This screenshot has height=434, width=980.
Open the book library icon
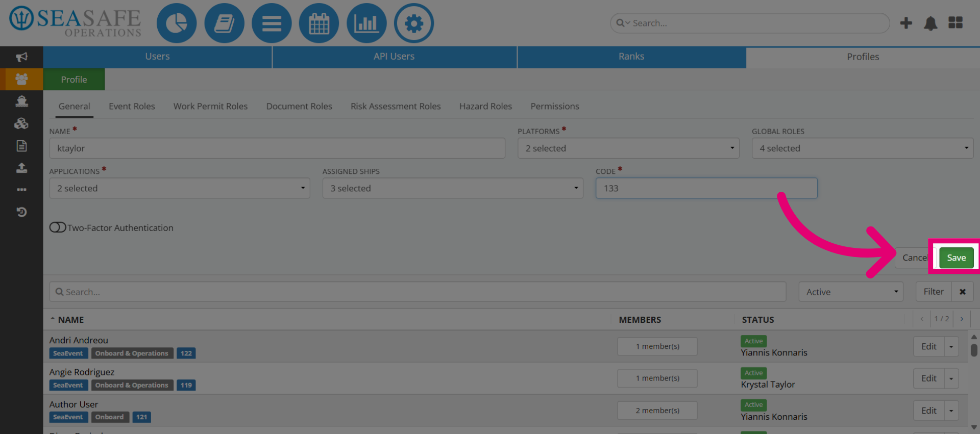click(x=224, y=23)
